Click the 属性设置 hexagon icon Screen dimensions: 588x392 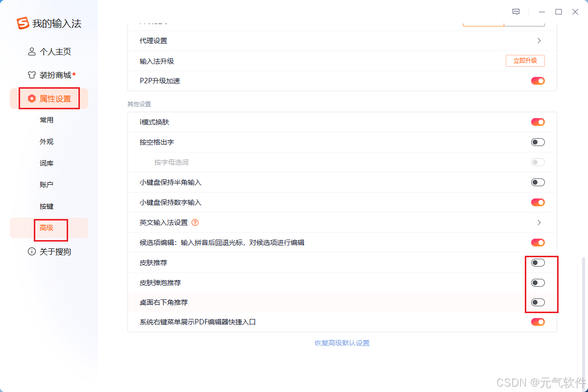point(32,98)
